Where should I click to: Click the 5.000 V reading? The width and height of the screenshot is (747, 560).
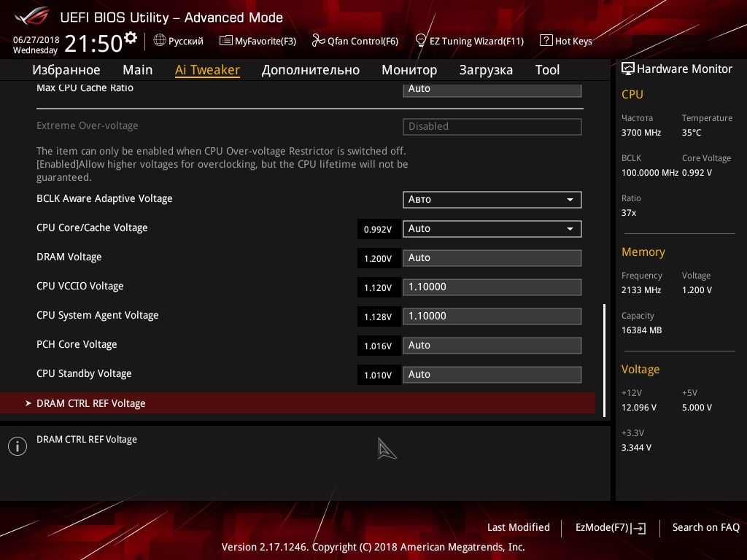pyautogui.click(x=697, y=408)
